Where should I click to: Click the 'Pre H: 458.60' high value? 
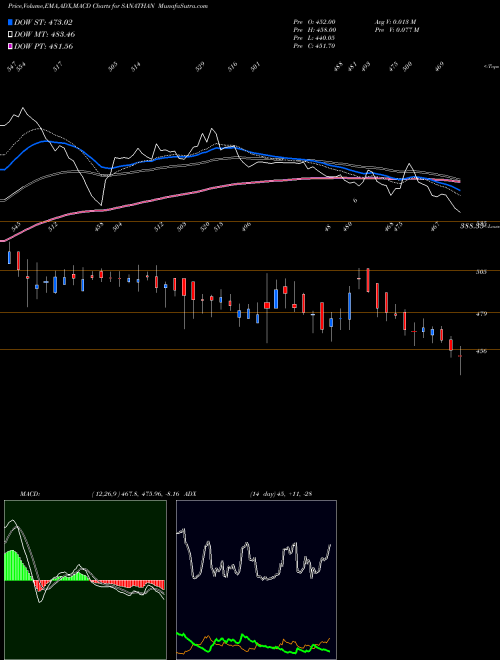314,30
